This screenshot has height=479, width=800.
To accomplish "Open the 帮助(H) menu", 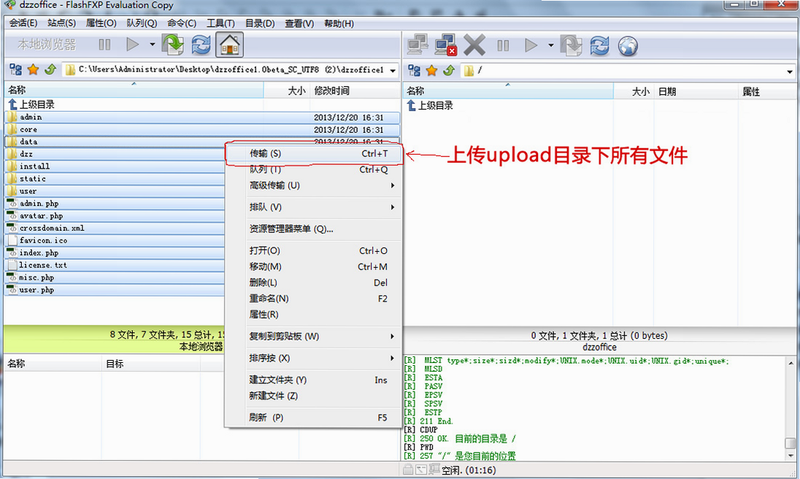I will coord(339,23).
